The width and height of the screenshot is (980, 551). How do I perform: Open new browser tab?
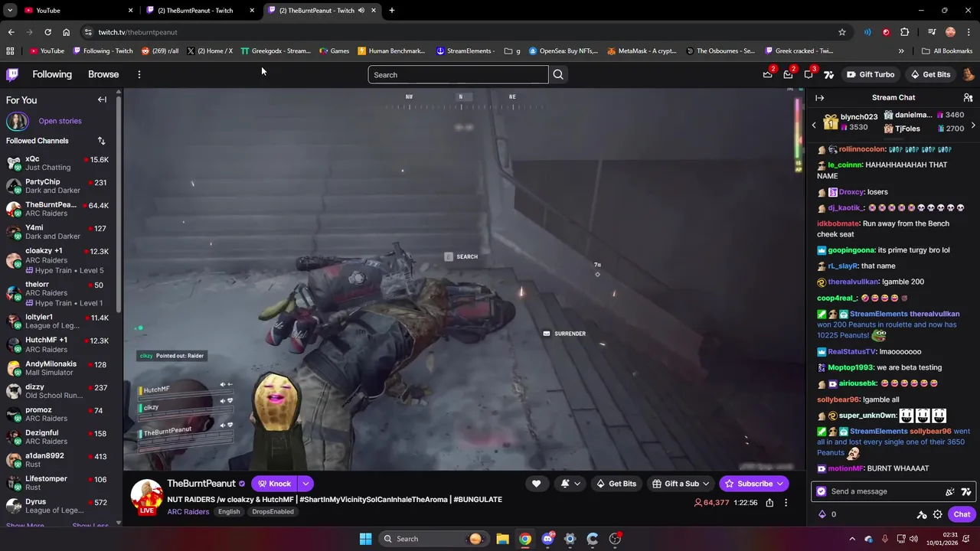coord(391,10)
